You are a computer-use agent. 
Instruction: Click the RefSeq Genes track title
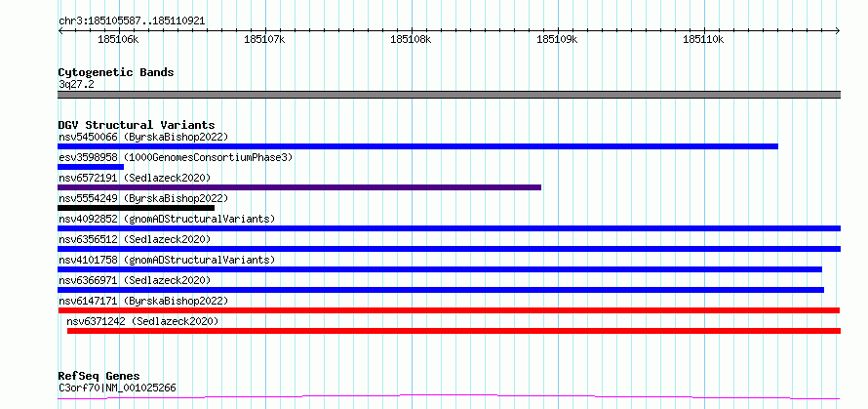(99, 377)
